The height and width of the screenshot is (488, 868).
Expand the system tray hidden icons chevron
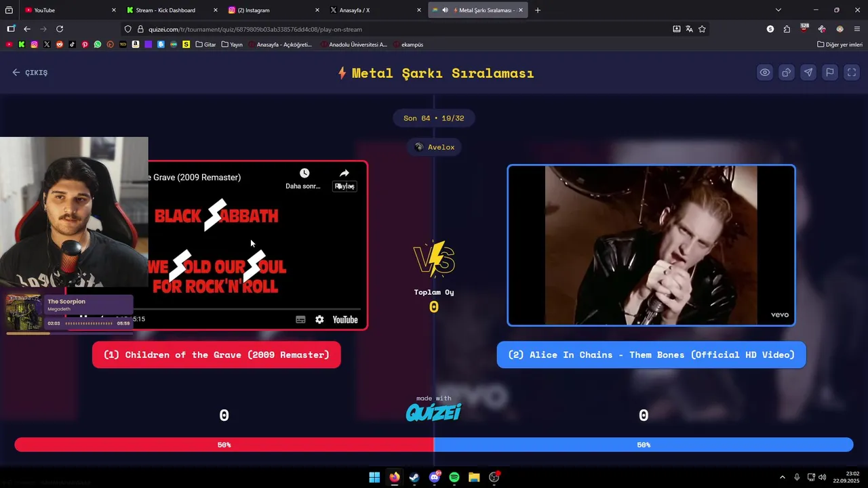782,477
